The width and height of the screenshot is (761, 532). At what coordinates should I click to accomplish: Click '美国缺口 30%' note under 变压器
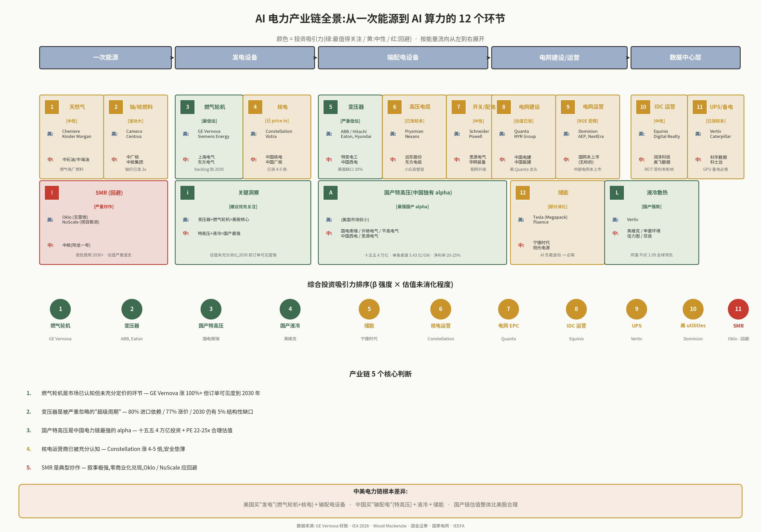350,169
